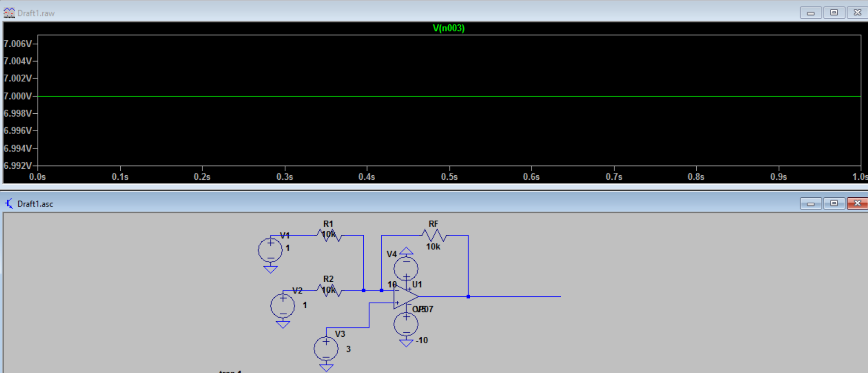Click the V(n003) trace label
This screenshot has width=868, height=373.
click(449, 28)
